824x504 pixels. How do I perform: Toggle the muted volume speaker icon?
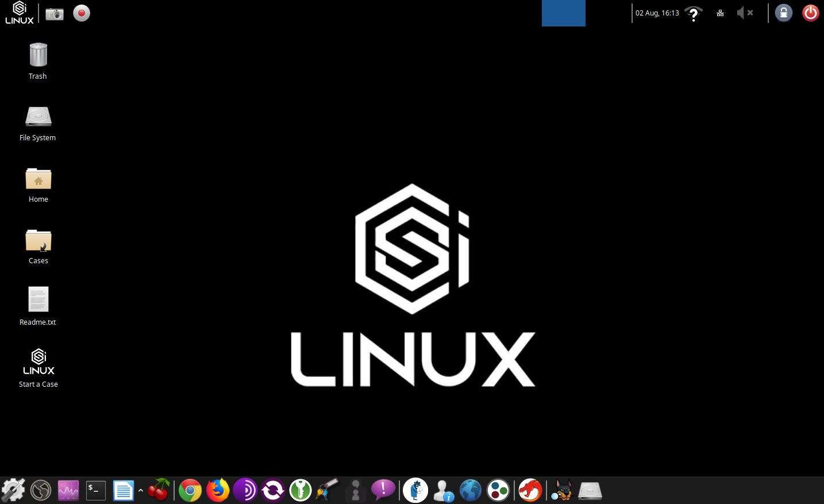click(745, 13)
